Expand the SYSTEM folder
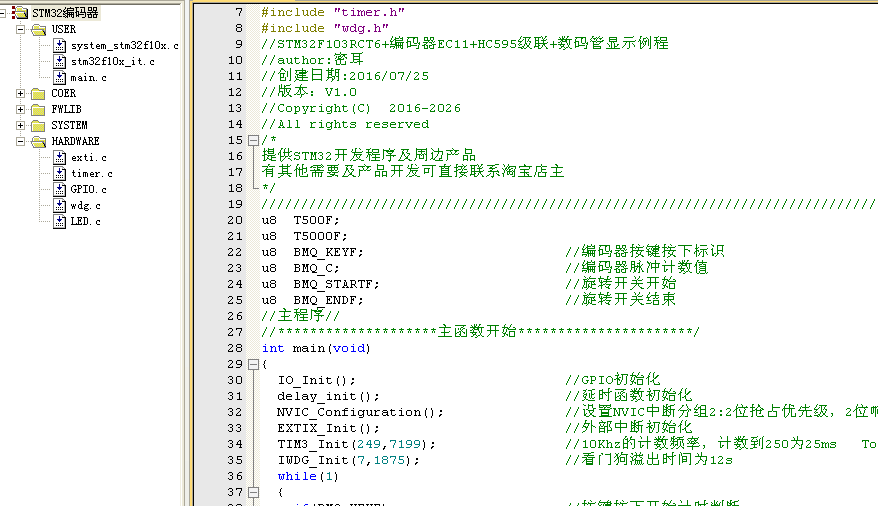This screenshot has height=506, width=878. (x=20, y=125)
